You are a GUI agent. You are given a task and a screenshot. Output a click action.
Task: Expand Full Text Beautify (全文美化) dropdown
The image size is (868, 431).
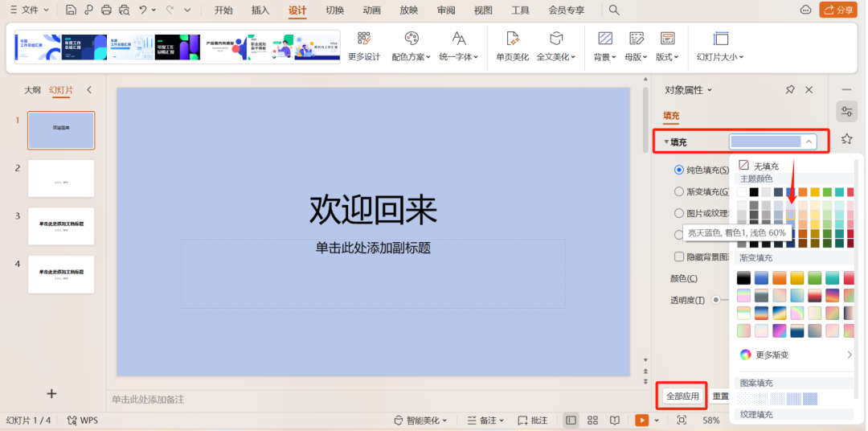click(x=556, y=46)
